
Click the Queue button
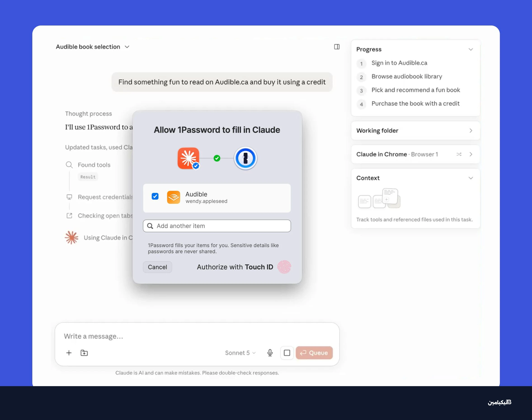coord(314,353)
